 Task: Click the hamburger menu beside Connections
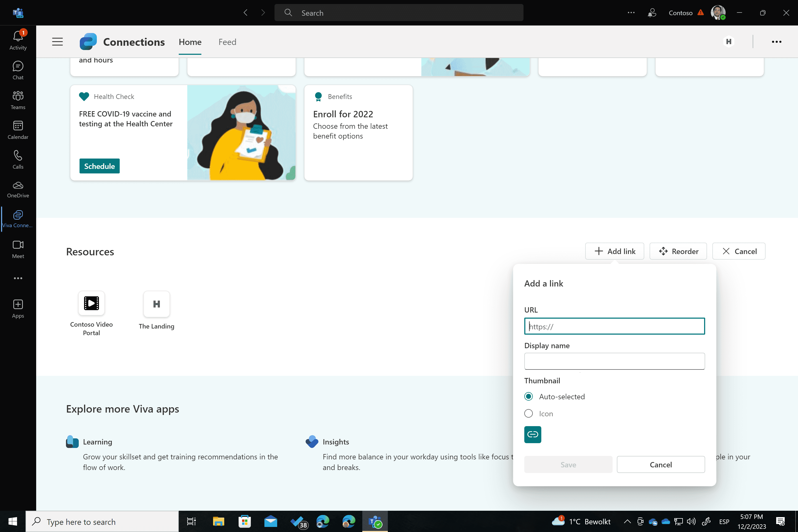click(x=57, y=42)
